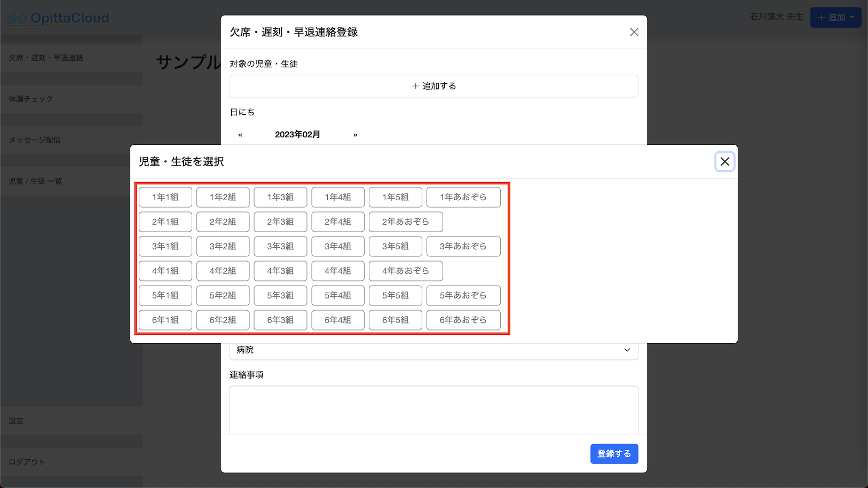Click the ＋追加する student button
This screenshot has width=868, height=488.
434,86
